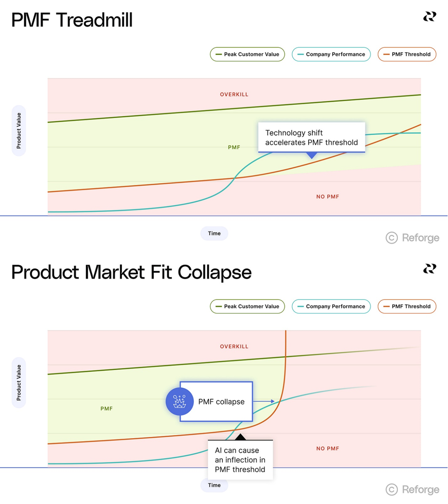448x504 pixels.
Task: Click the Reforge logo icon beside the Product Market Fit Collapse title
Action: (429, 269)
